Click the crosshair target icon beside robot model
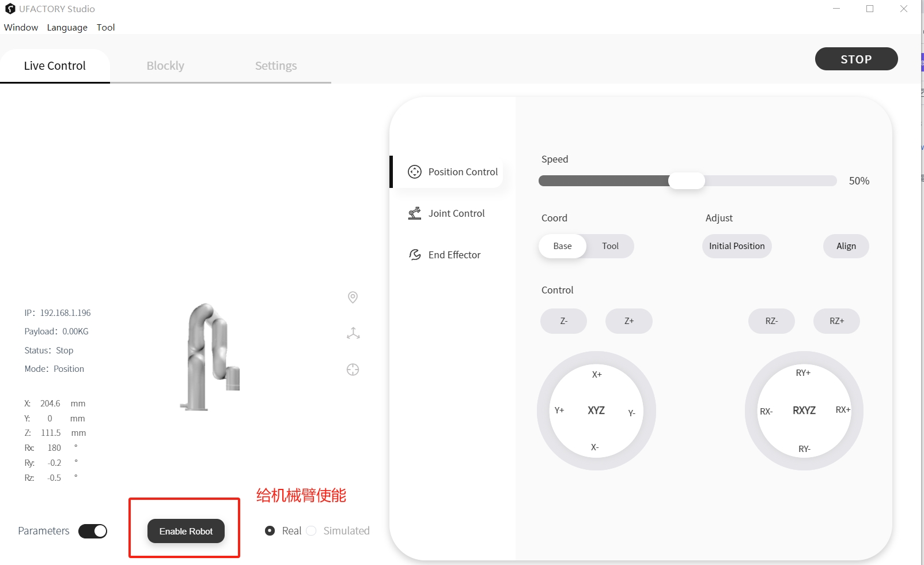 click(x=353, y=370)
